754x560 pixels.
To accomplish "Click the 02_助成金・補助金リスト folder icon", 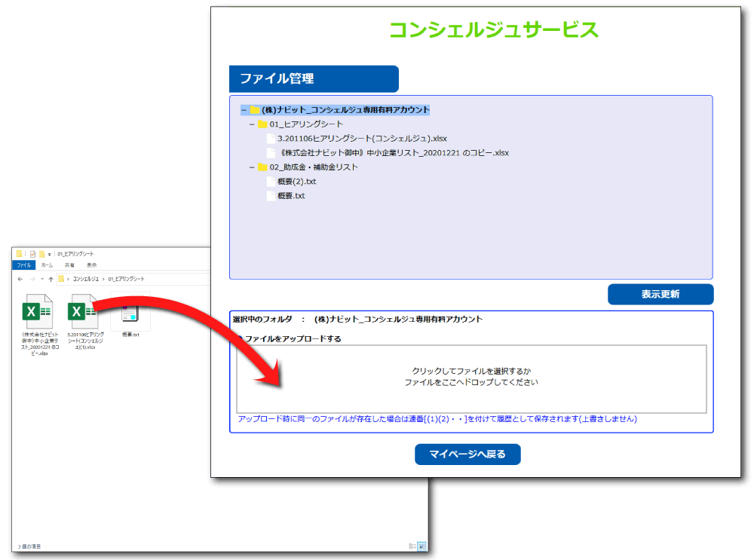I will (262, 167).
